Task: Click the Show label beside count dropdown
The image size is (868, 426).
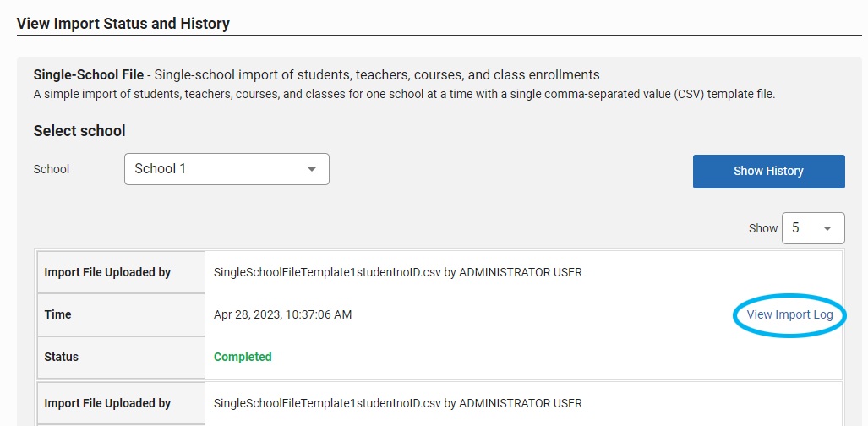Action: [x=763, y=228]
